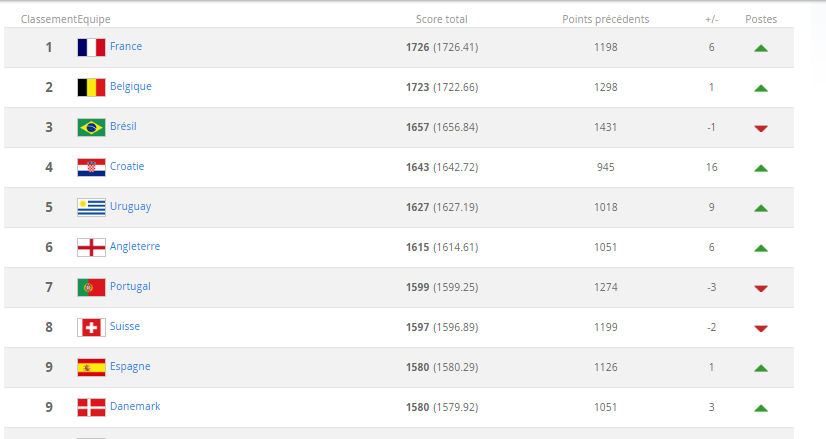Click the Croatie flag icon
This screenshot has width=826, height=439.
91,168
